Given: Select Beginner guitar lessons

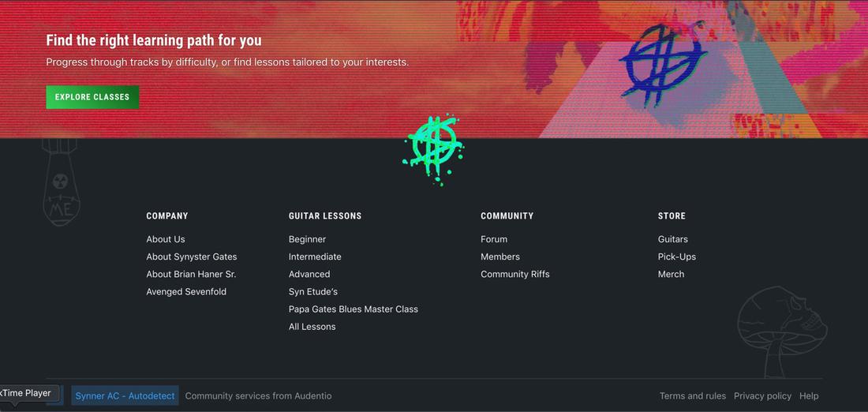Looking at the screenshot, I should point(307,239).
